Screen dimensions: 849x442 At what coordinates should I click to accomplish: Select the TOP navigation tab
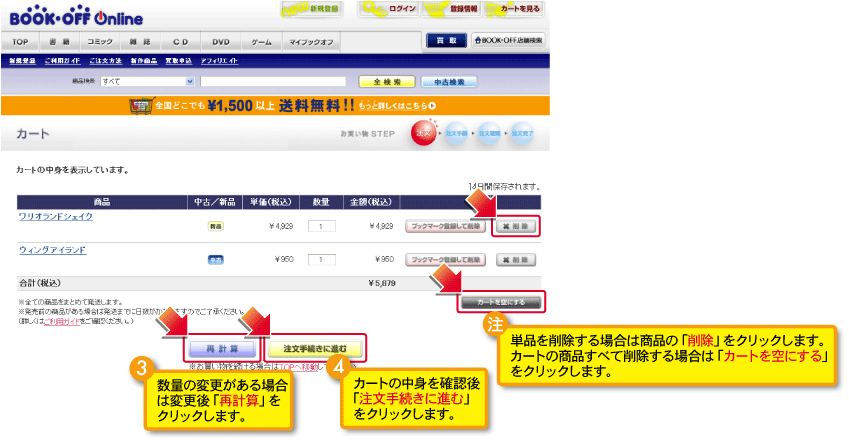point(20,42)
